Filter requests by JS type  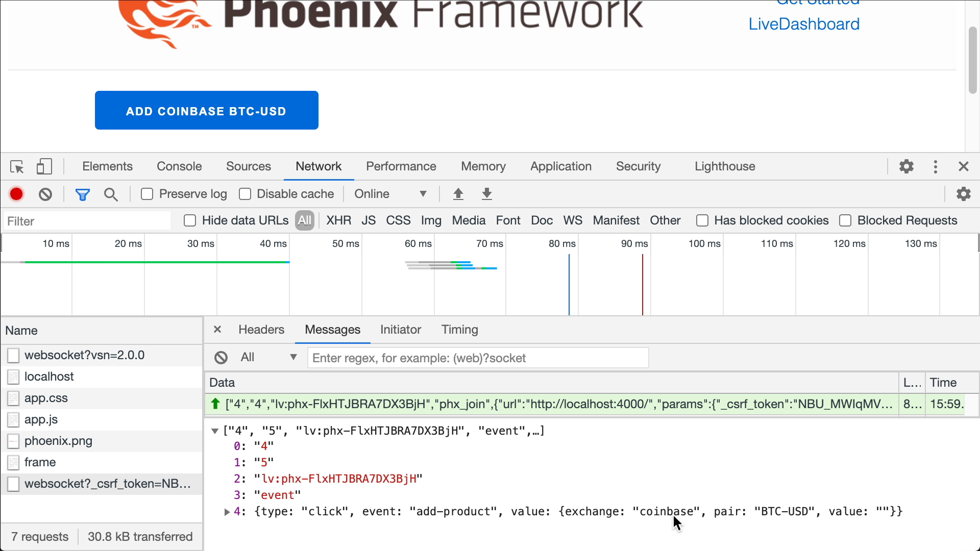click(369, 220)
